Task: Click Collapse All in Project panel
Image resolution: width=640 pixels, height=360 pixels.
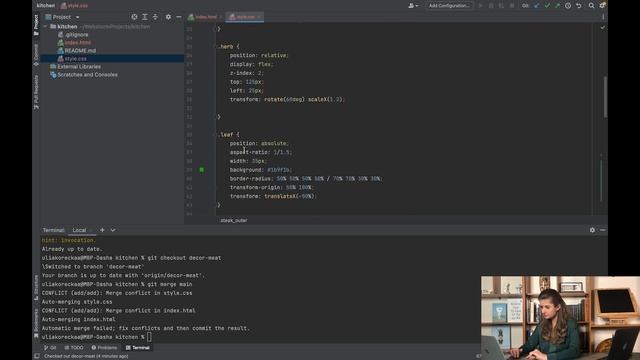Action: tap(155, 17)
